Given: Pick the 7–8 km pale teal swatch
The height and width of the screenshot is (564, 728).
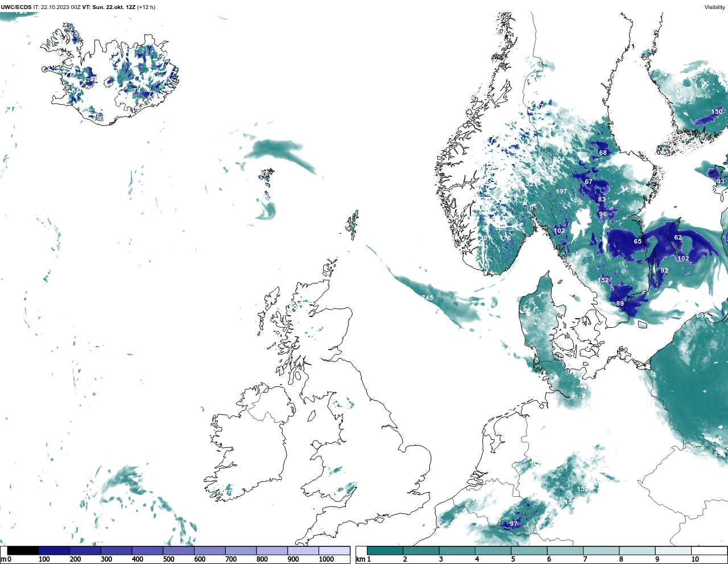Looking at the screenshot, I should 601,550.
